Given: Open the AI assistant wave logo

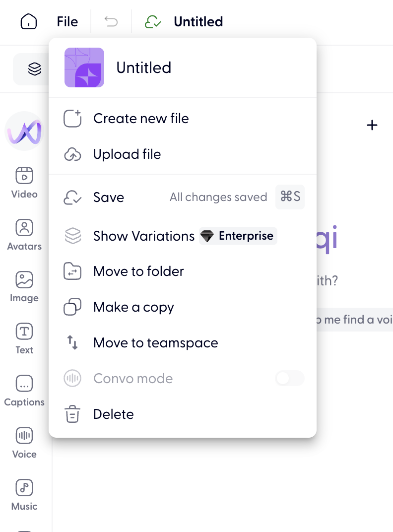Looking at the screenshot, I should (24, 132).
